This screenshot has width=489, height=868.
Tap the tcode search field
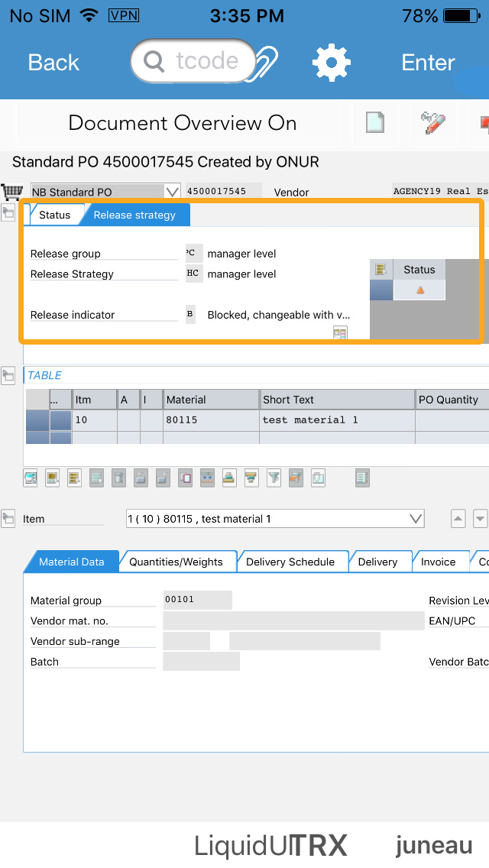point(195,61)
